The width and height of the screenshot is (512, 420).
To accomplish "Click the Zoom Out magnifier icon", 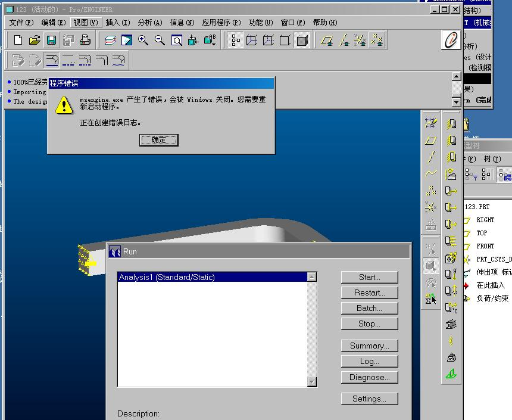I will tap(160, 40).
